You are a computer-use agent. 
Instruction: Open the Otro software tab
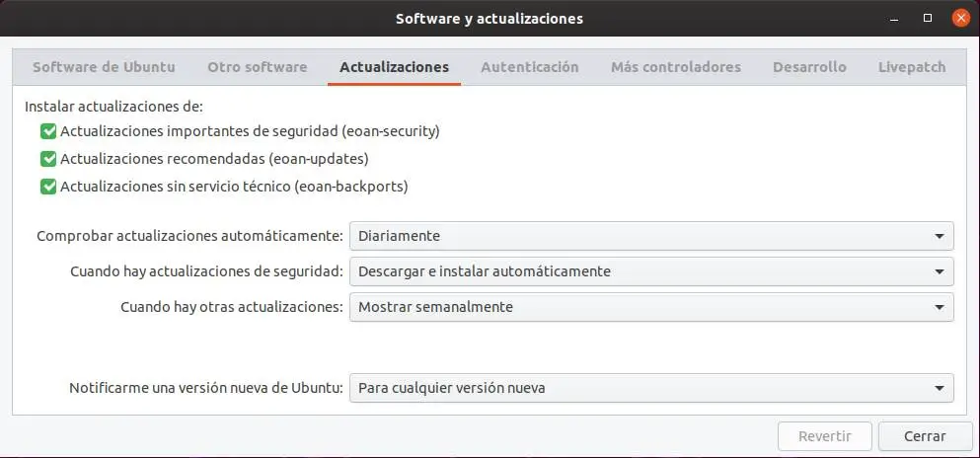tap(257, 67)
